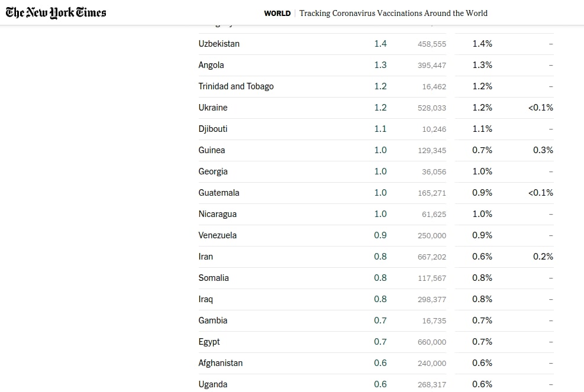Select the Djibouti row
Screen dimensions: 584x392
(376, 129)
